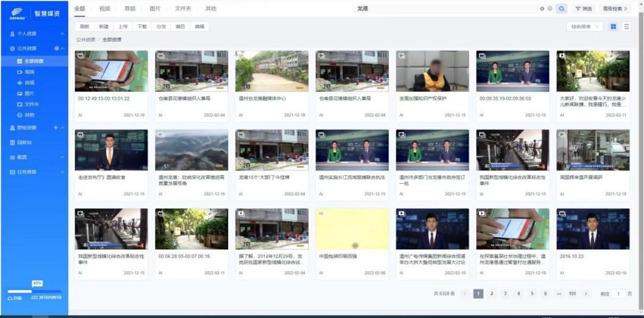The height and width of the screenshot is (318, 644).
Task: Click the circular icon left of the search button
Action: click(550, 9)
